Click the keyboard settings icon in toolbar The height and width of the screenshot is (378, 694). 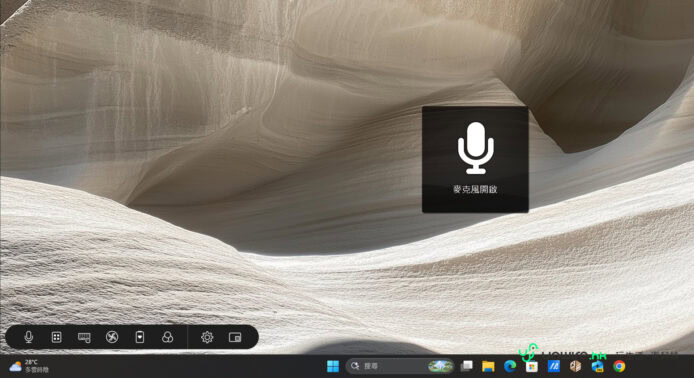click(84, 337)
